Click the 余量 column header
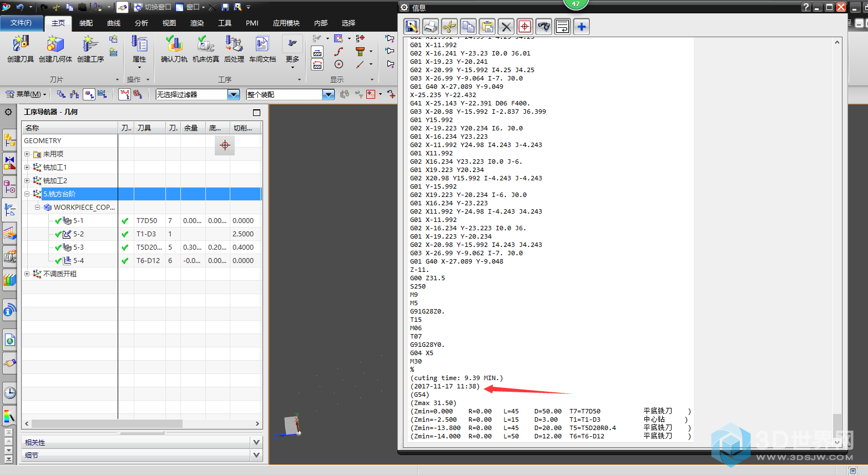The width and height of the screenshot is (868, 475). pyautogui.click(x=193, y=128)
